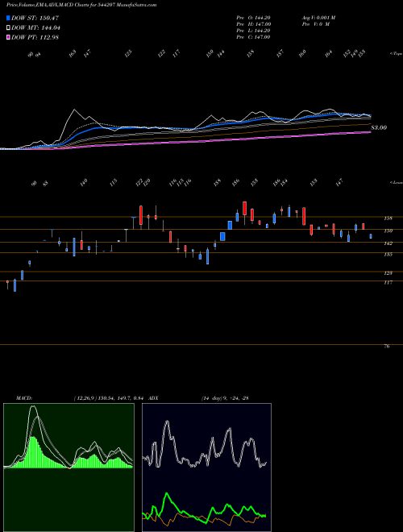The width and height of the screenshot is (403, 532).
Task: Click the white DOW MT legend swatch
Action: (x=8, y=28)
